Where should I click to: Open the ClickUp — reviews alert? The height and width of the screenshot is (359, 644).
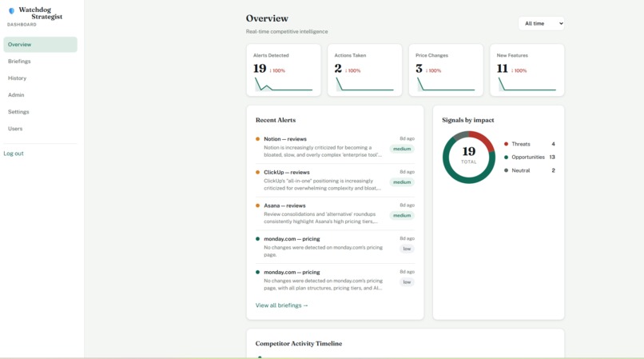(x=335, y=180)
